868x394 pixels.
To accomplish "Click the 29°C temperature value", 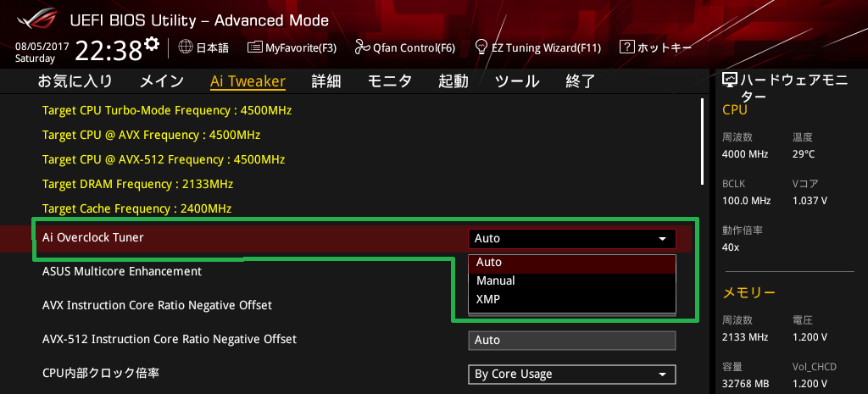I will [804, 154].
